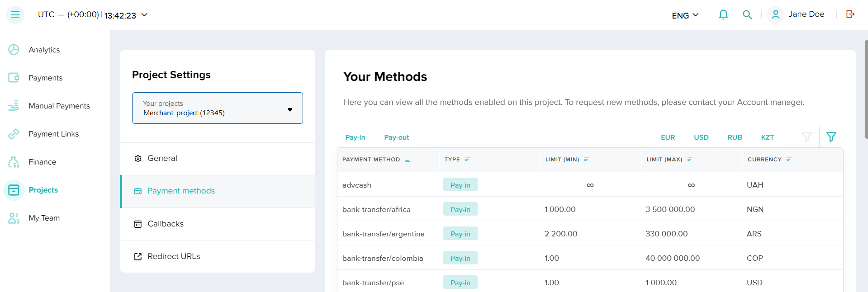
Task: Open Callbacks settings
Action: pyautogui.click(x=218, y=224)
